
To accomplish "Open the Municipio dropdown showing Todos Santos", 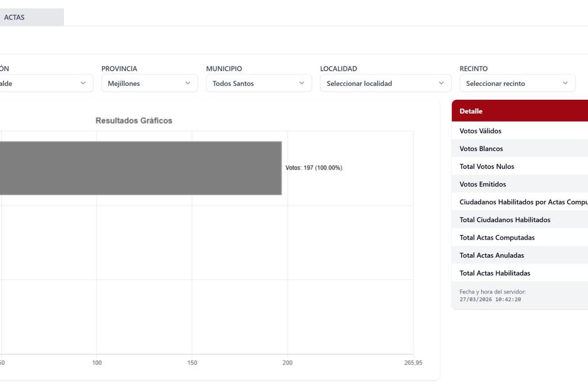I will point(258,84).
